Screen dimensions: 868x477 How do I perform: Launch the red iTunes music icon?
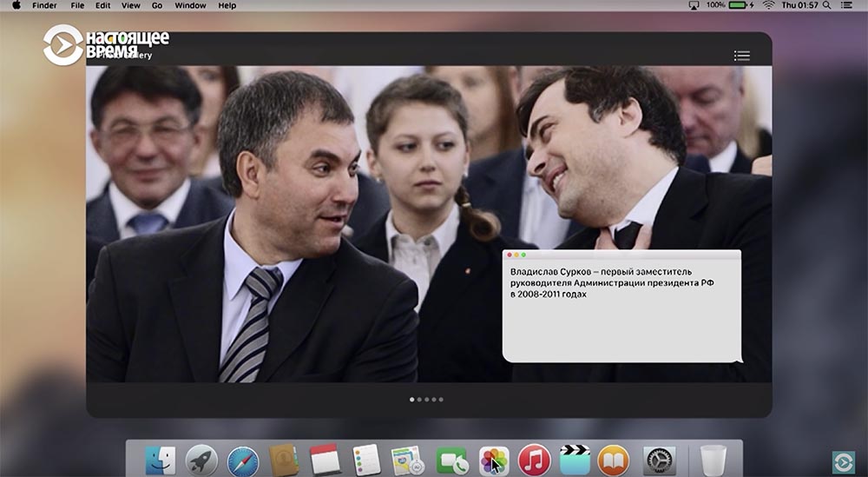(534, 460)
